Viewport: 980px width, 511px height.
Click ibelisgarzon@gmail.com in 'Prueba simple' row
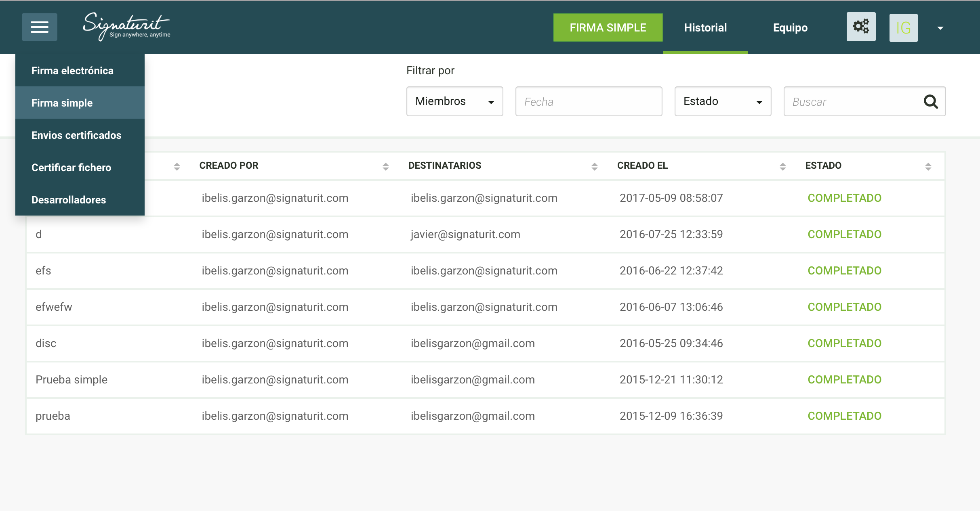473,380
